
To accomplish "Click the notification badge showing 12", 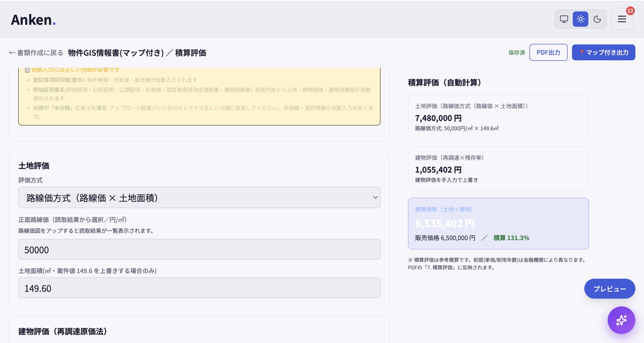I will [630, 11].
